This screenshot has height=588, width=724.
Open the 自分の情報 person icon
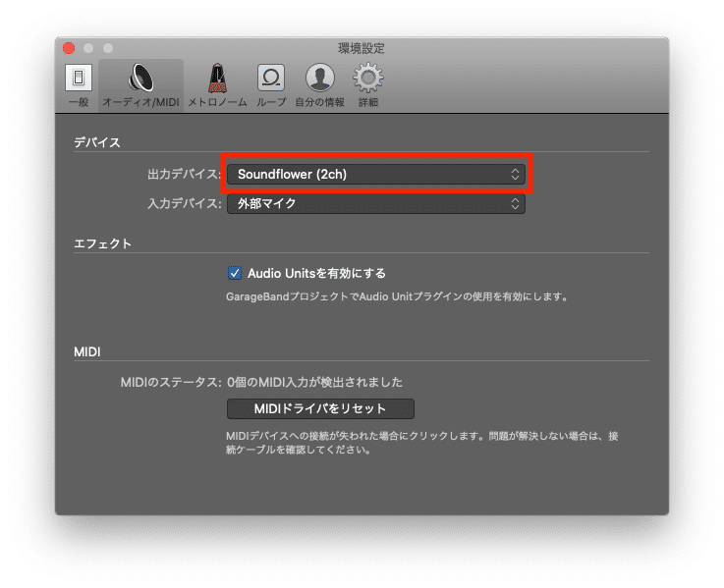(320, 78)
